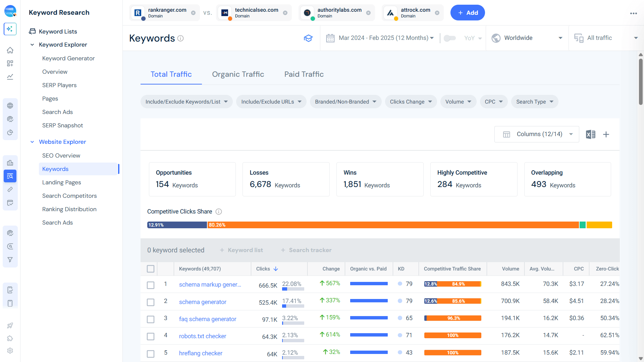Open the filter funnel icon in sidebar
This screenshot has width=644, height=362.
coord(10,259)
